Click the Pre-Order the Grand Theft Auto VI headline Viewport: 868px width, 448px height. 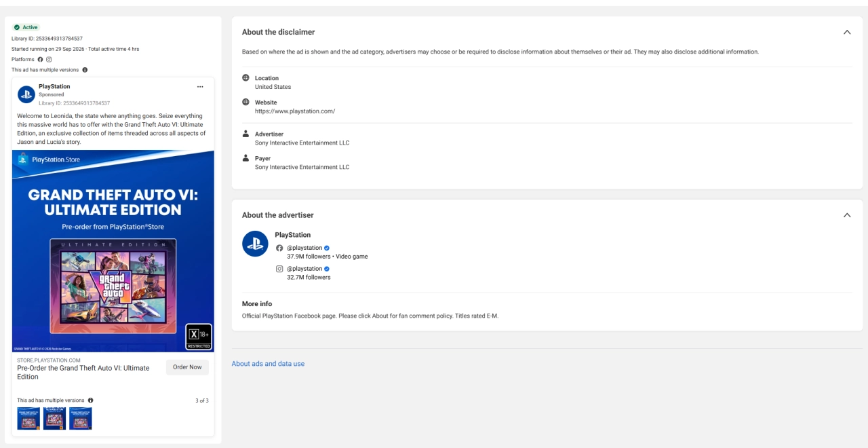(83, 372)
